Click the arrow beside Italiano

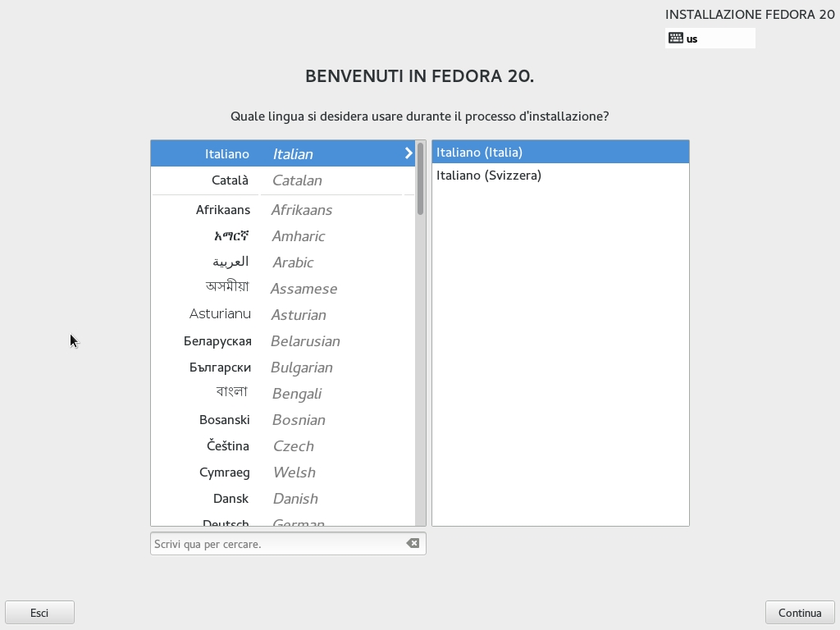[408, 153]
